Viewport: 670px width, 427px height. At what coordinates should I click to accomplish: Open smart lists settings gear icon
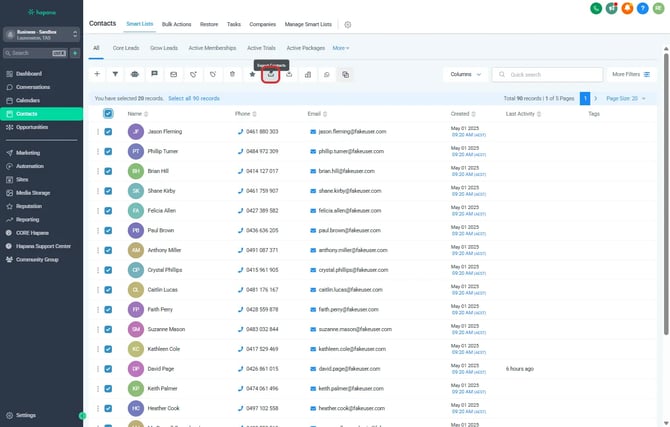348,23
